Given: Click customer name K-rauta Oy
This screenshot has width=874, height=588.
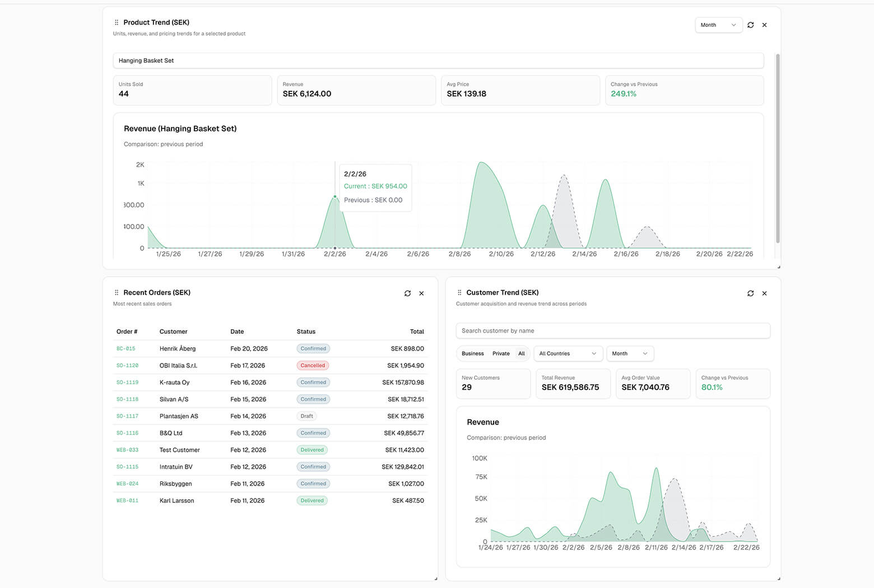Looking at the screenshot, I should [175, 382].
